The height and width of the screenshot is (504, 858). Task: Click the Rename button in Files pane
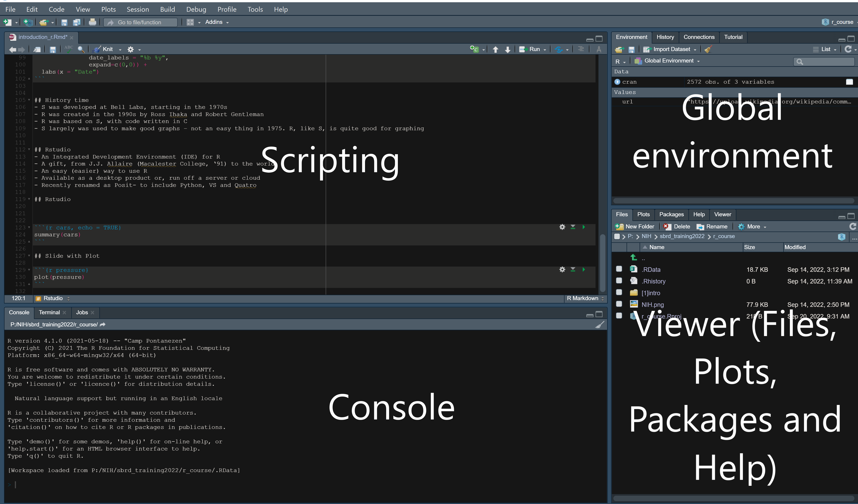[712, 227]
